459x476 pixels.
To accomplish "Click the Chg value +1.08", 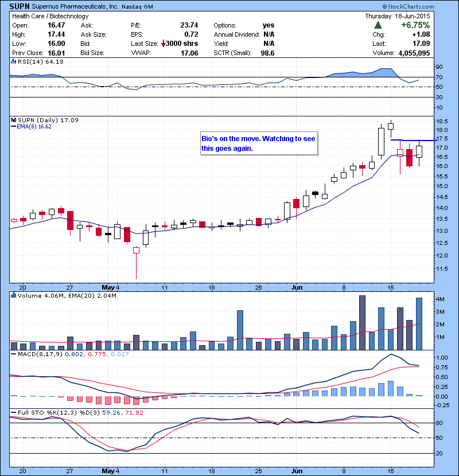I will pyautogui.click(x=421, y=34).
